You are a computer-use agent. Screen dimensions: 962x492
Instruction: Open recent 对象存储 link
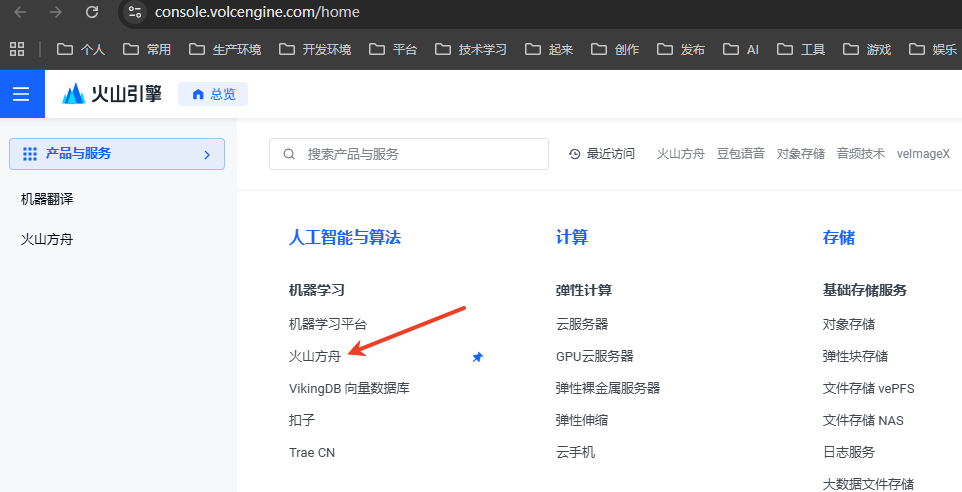tap(801, 153)
